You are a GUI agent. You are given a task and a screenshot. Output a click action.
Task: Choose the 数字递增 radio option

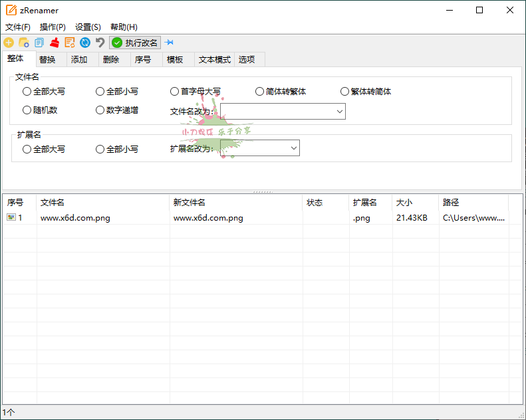pos(100,110)
